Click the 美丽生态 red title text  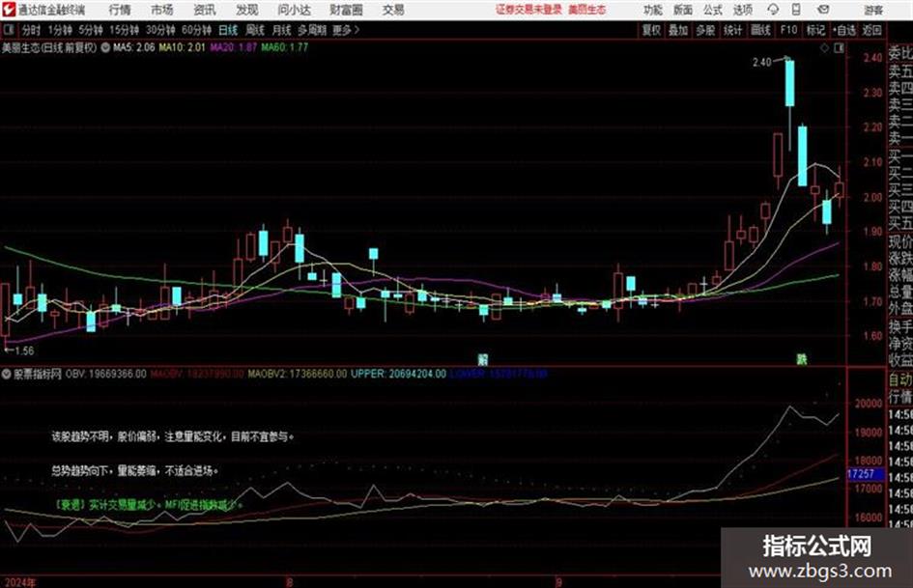pyautogui.click(x=587, y=10)
